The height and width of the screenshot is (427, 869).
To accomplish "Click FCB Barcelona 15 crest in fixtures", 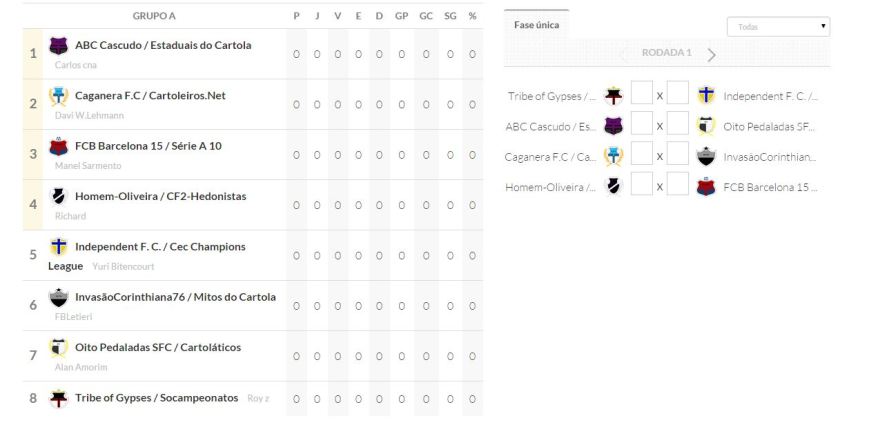I will coord(706,186).
